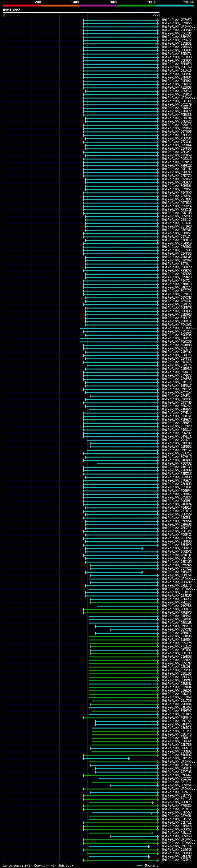
Task: Click the =50char. scale bar legend
Action: point(148,865)
